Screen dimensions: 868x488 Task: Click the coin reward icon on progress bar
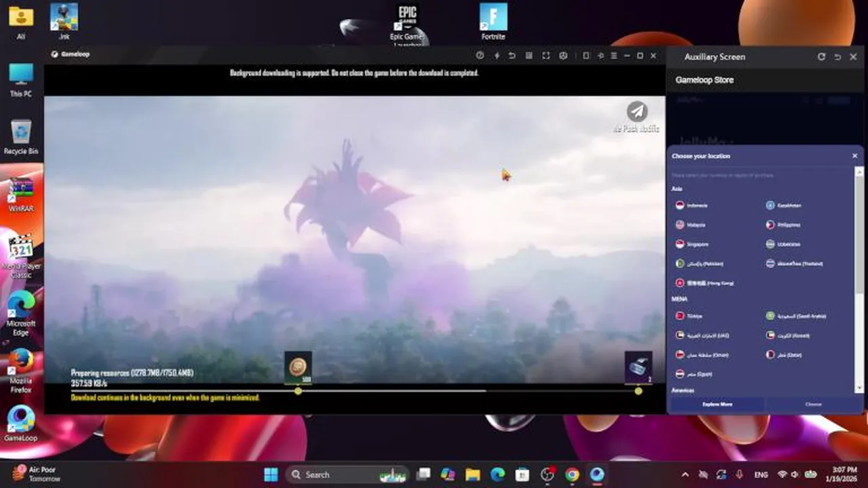click(298, 367)
